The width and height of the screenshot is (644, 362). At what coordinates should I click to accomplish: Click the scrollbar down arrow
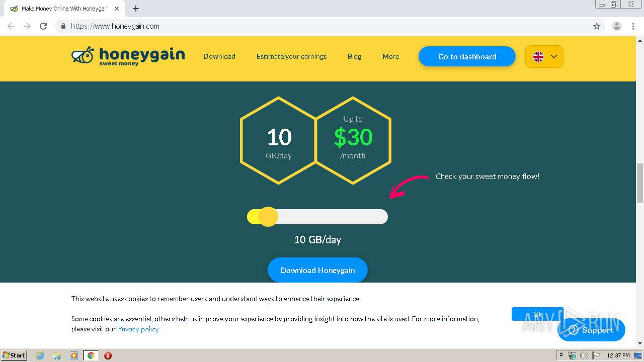click(640, 343)
